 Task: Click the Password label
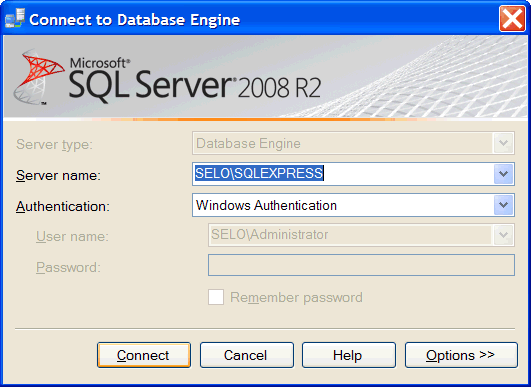pyautogui.click(x=68, y=267)
